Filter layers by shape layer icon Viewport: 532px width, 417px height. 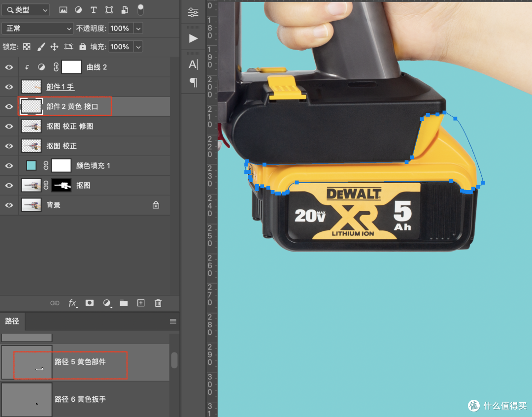coord(109,10)
